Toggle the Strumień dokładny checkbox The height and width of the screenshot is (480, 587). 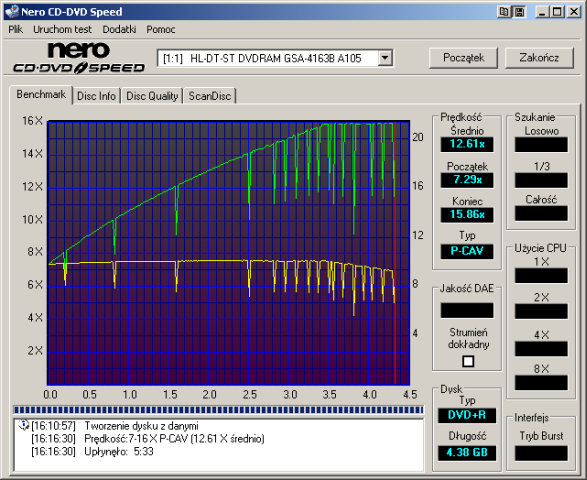[468, 361]
